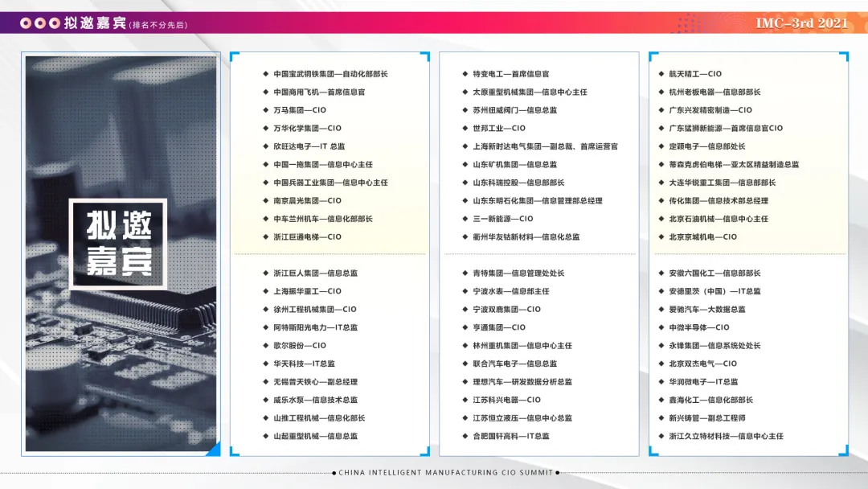Click the three circles icon in header
Image resolution: width=868 pixels, height=489 pixels.
40,23
